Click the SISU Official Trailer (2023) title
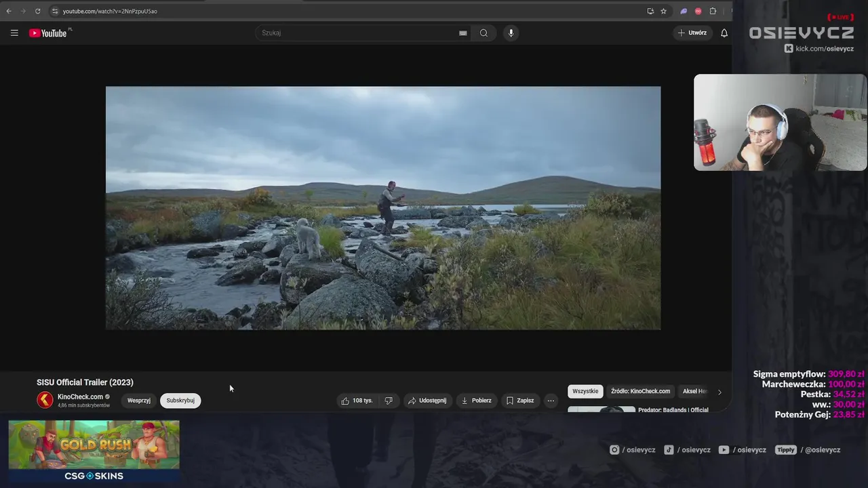Screen dimensions: 868x488 pyautogui.click(x=85, y=382)
